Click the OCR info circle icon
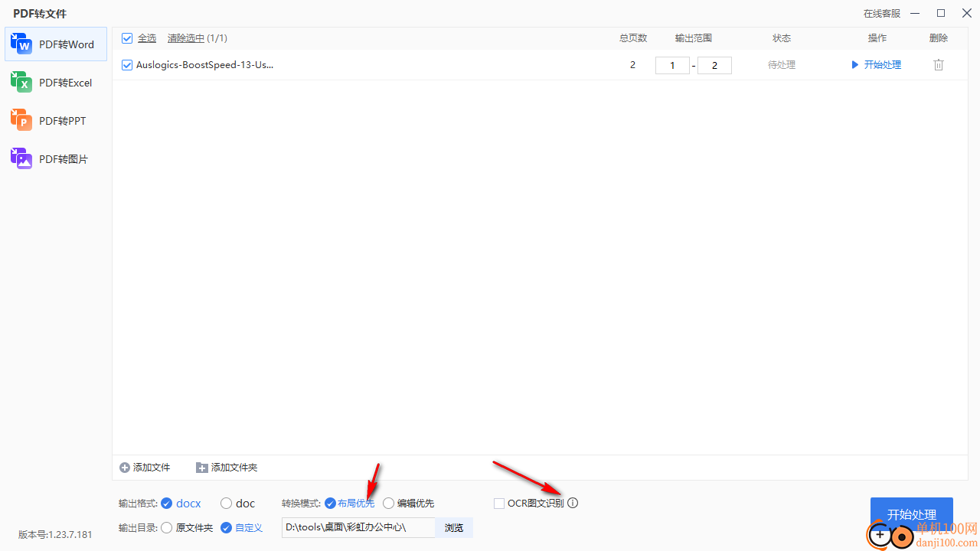 tap(573, 503)
